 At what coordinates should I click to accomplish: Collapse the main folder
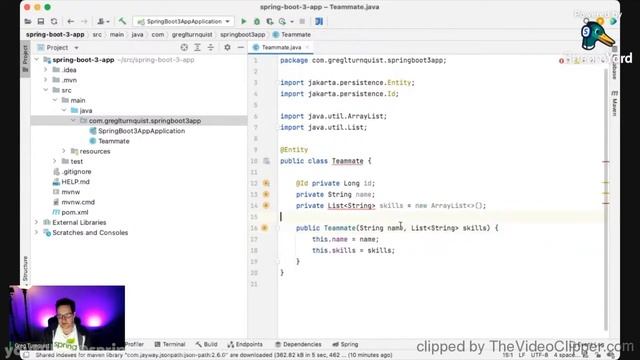[x=55, y=100]
